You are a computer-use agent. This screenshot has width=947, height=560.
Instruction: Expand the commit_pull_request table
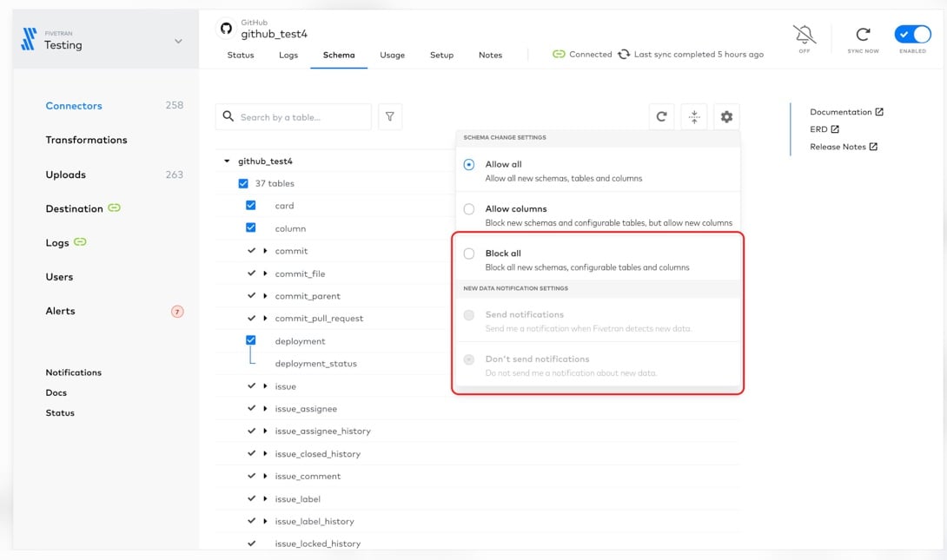coord(265,318)
